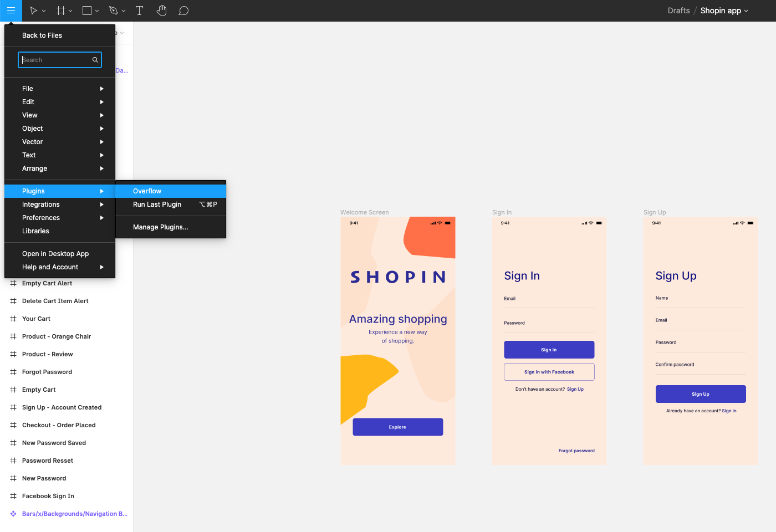The height and width of the screenshot is (532, 776).
Task: Select the Facebook Sign In layer
Action: click(x=48, y=495)
